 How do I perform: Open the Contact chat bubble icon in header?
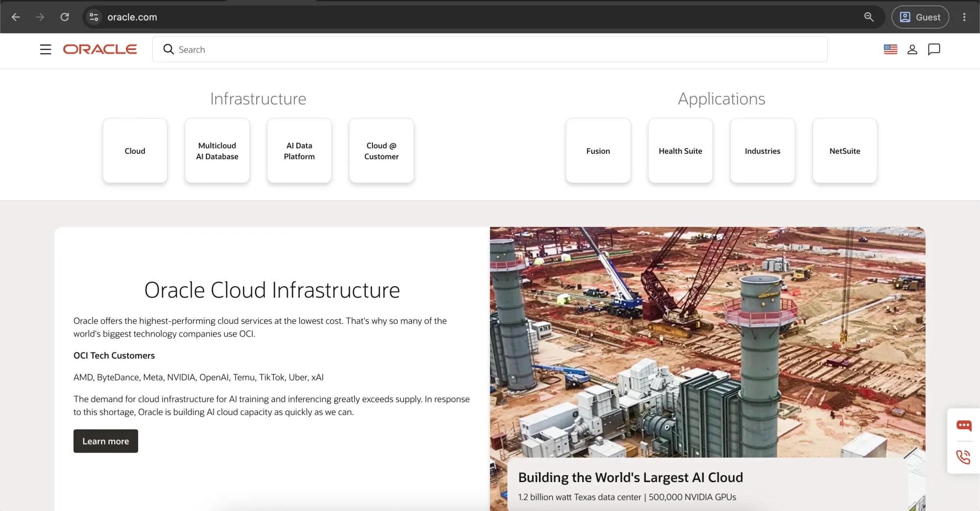click(934, 49)
